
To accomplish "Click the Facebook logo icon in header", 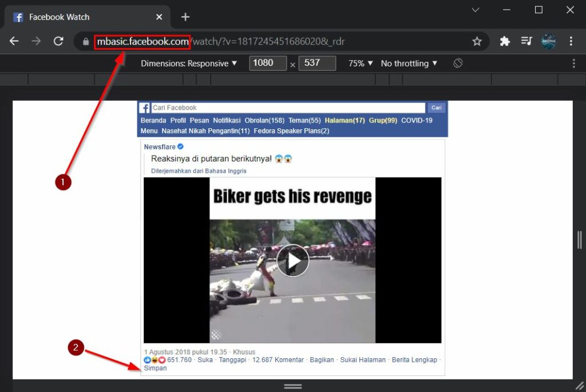I will pyautogui.click(x=145, y=108).
